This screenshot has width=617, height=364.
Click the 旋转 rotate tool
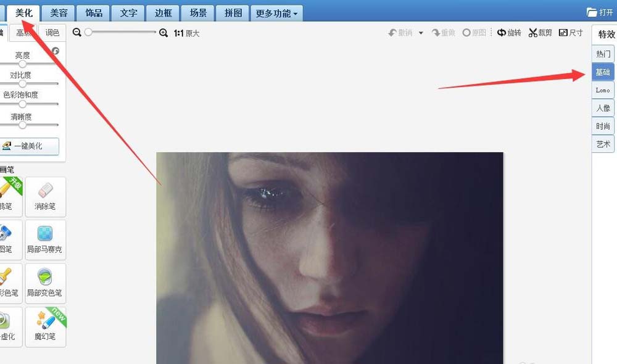click(509, 33)
